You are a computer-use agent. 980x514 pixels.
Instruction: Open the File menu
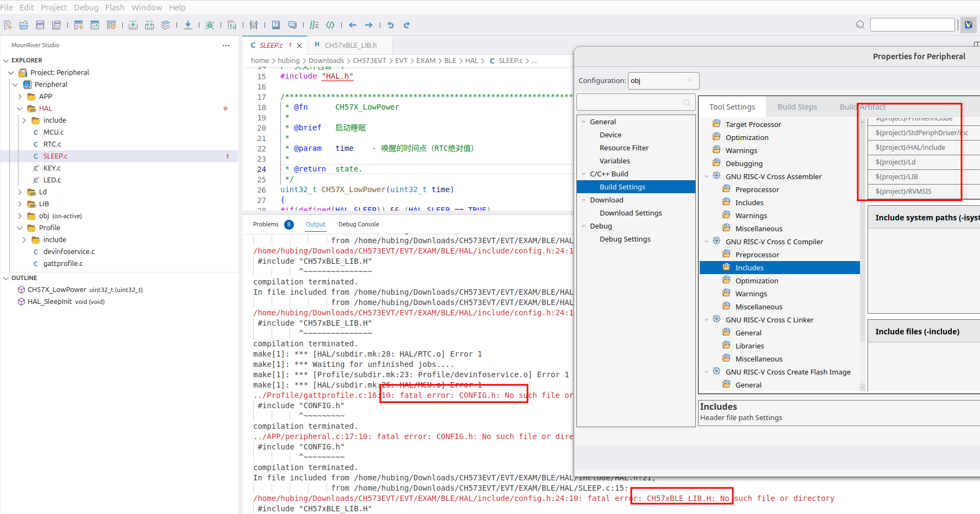tap(7, 8)
